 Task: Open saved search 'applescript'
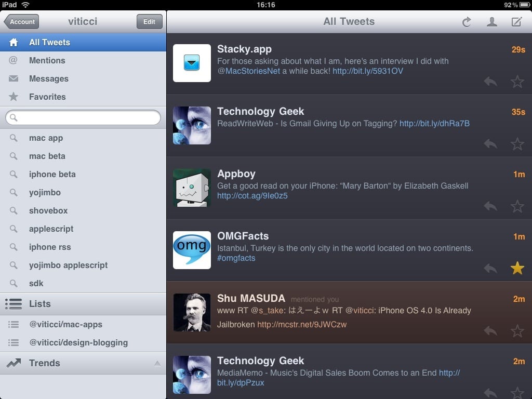pos(83,229)
